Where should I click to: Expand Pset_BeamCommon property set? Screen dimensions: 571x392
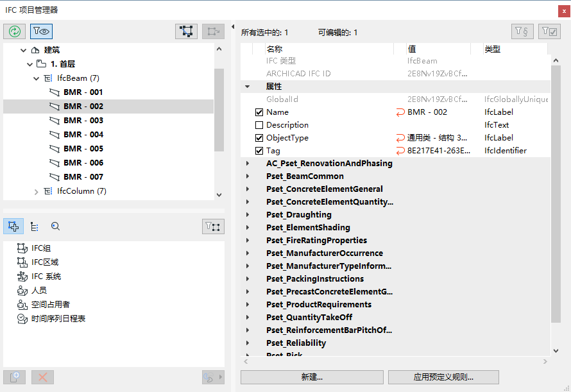point(248,176)
